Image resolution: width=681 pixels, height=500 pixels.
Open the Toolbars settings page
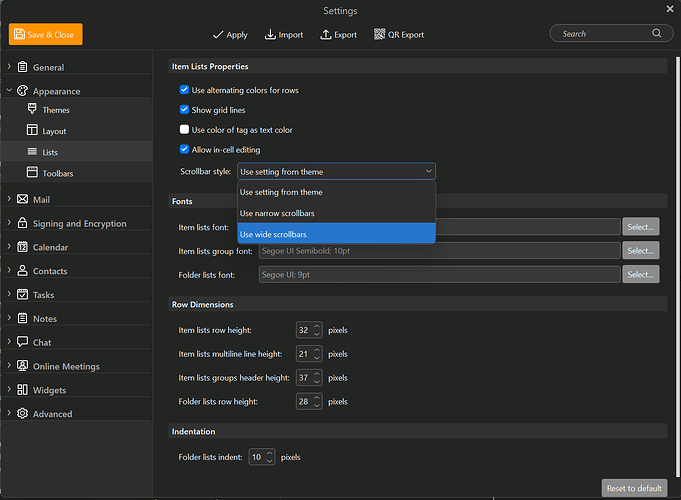(x=58, y=173)
